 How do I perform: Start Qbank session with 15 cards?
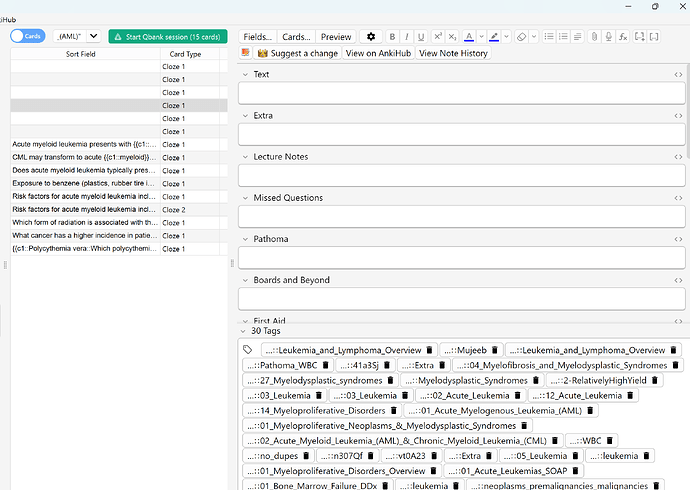[x=168, y=36]
